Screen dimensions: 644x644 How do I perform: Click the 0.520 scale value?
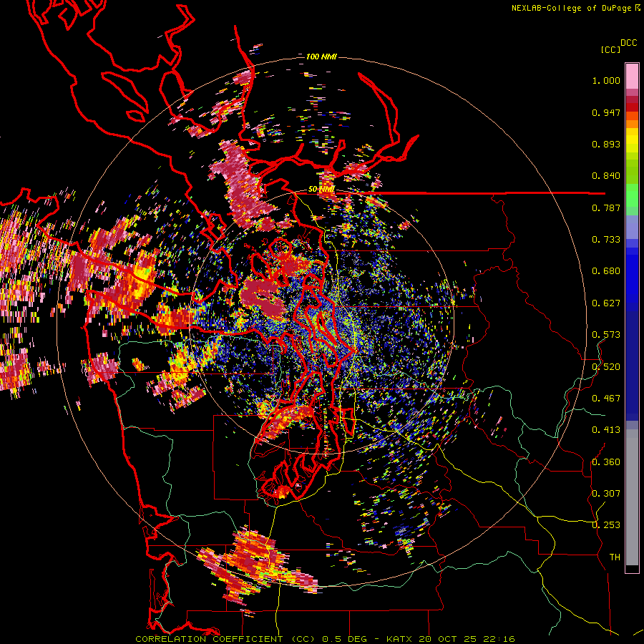(x=606, y=366)
